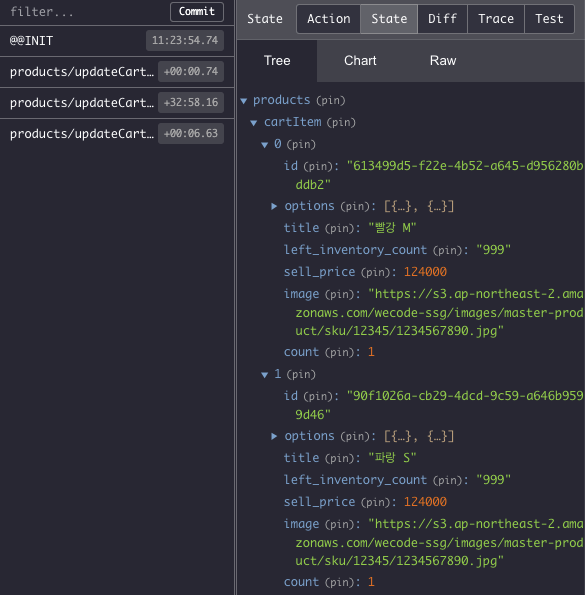Image resolution: width=585 pixels, height=595 pixels.
Task: Click the 11:23:54.74 timestamp badge
Action: point(185,40)
